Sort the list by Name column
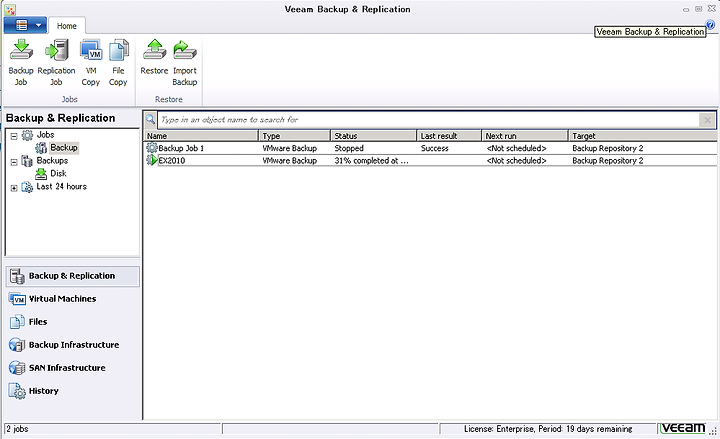Screen dimensions: 720x439 click(x=201, y=136)
